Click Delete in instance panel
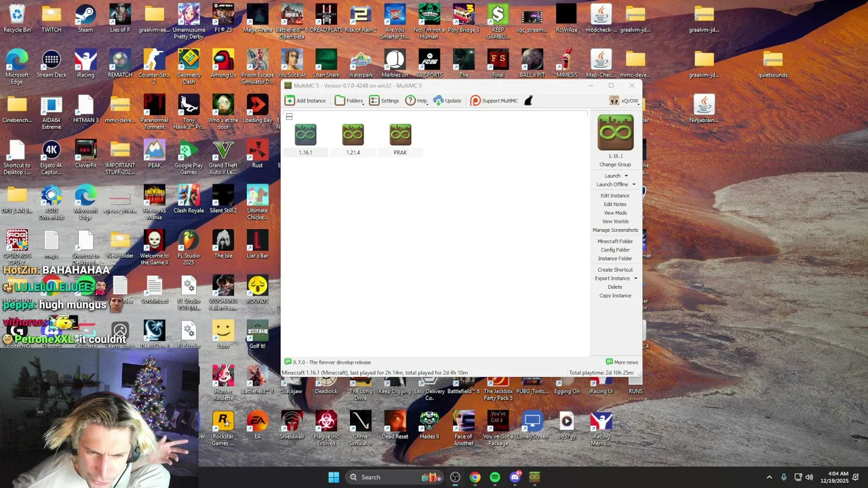The height and width of the screenshot is (488, 868). tap(615, 287)
